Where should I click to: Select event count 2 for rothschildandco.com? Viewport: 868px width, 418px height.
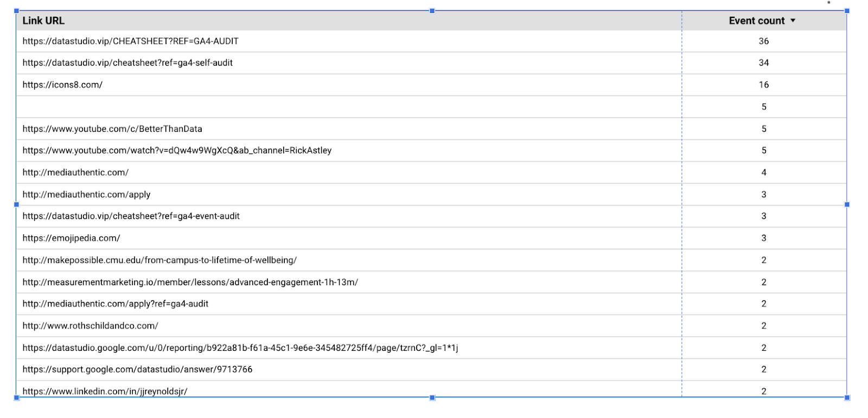tap(764, 326)
